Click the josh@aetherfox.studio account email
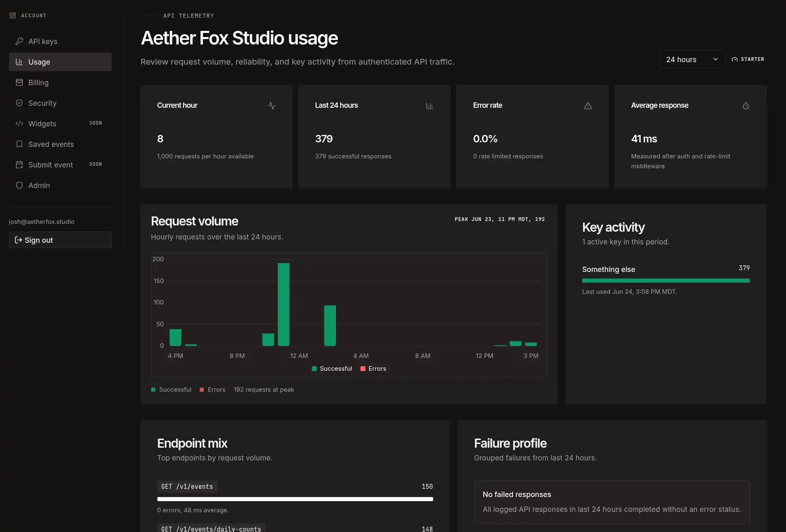This screenshot has height=532, width=786. 42,221
